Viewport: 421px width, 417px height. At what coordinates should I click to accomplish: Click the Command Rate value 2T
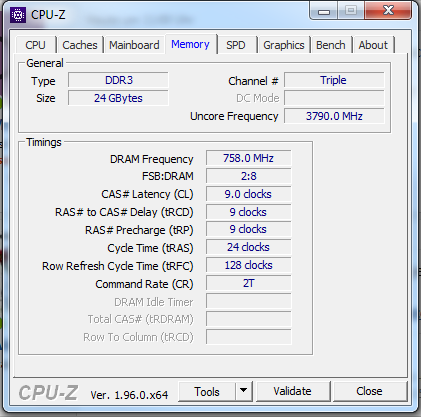pyautogui.click(x=249, y=283)
